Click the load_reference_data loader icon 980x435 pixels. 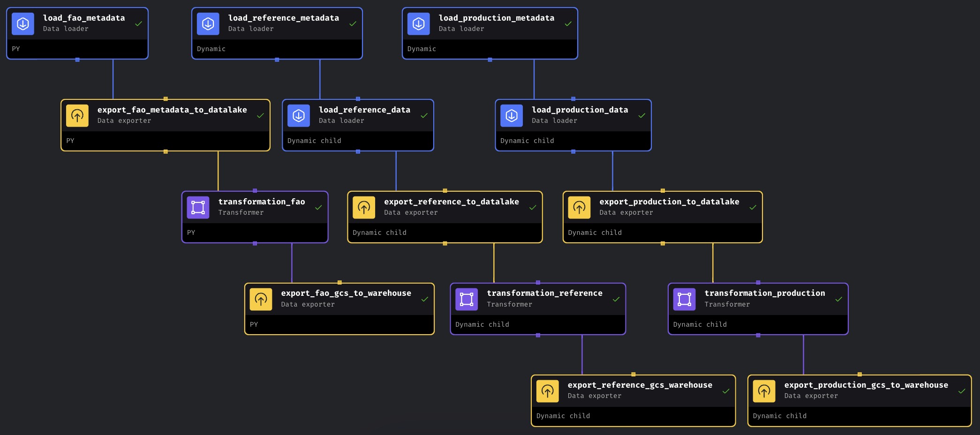pyautogui.click(x=299, y=116)
